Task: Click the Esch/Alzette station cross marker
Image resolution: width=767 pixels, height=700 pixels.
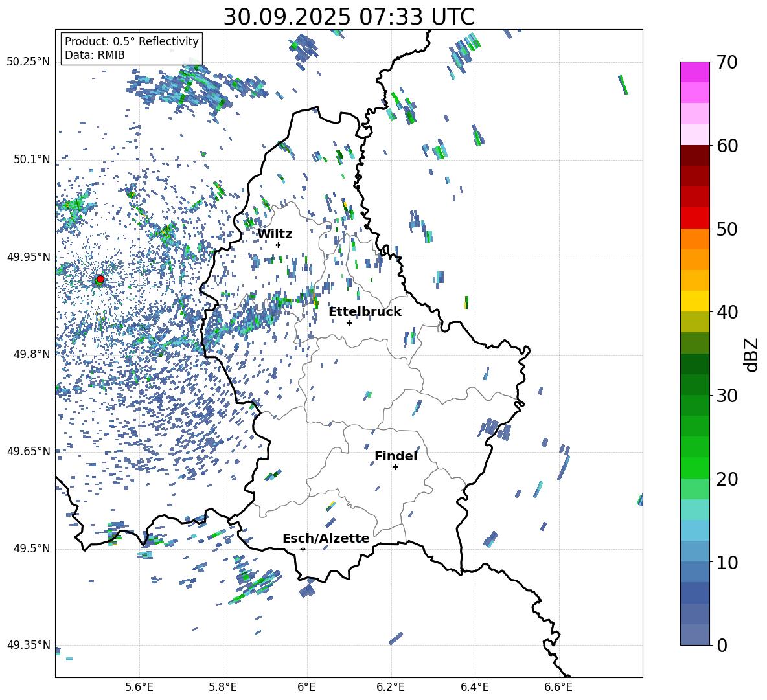Action: pyautogui.click(x=303, y=549)
